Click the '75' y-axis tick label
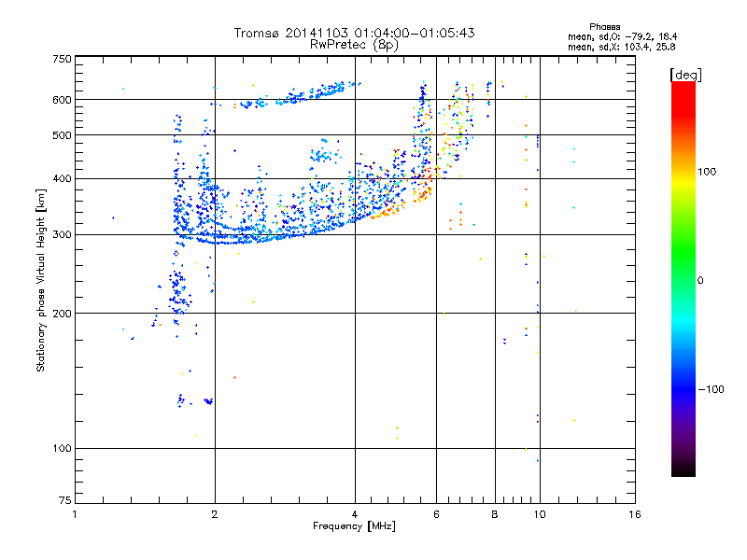Screen dimensions: 747x560 (x=65, y=500)
